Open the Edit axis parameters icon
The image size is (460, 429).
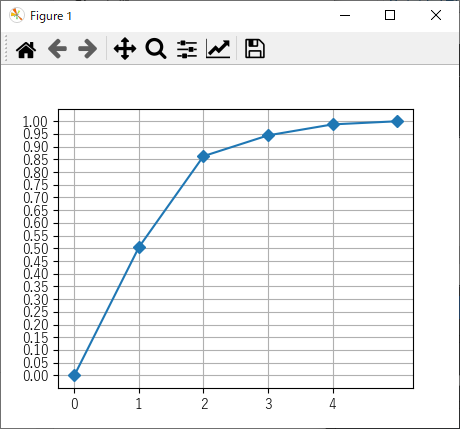pyautogui.click(x=218, y=49)
